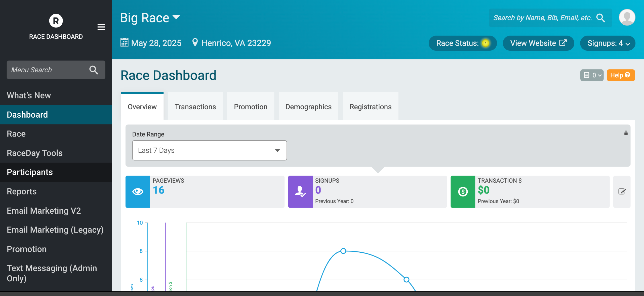Image resolution: width=644 pixels, height=296 pixels.
Task: Click the hamburger menu icon in sidebar
Action: pyautogui.click(x=101, y=27)
